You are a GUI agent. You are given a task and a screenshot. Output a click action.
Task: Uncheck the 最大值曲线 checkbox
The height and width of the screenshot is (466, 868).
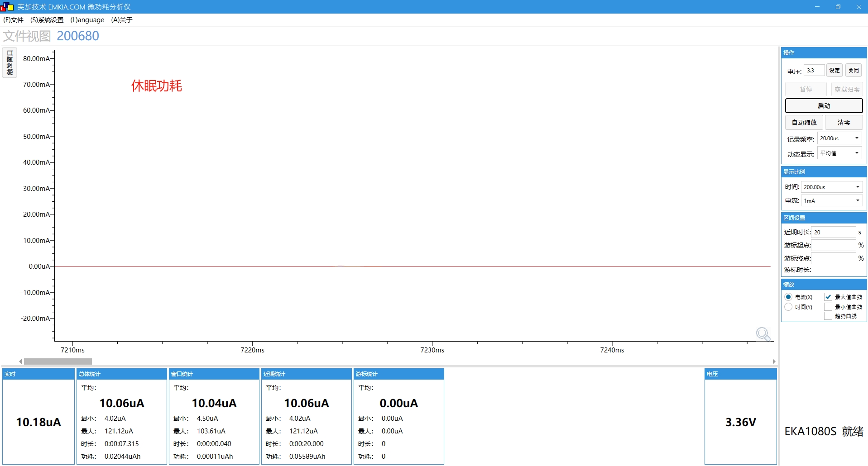(x=828, y=297)
